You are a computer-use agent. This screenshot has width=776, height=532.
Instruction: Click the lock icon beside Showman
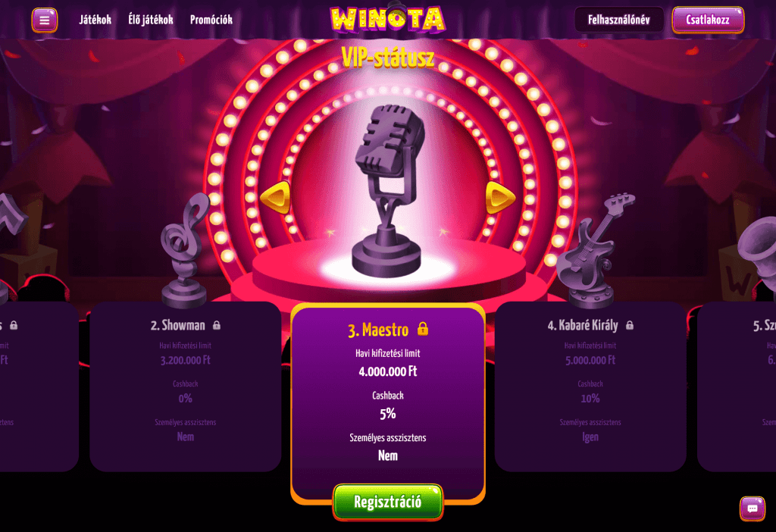217,325
